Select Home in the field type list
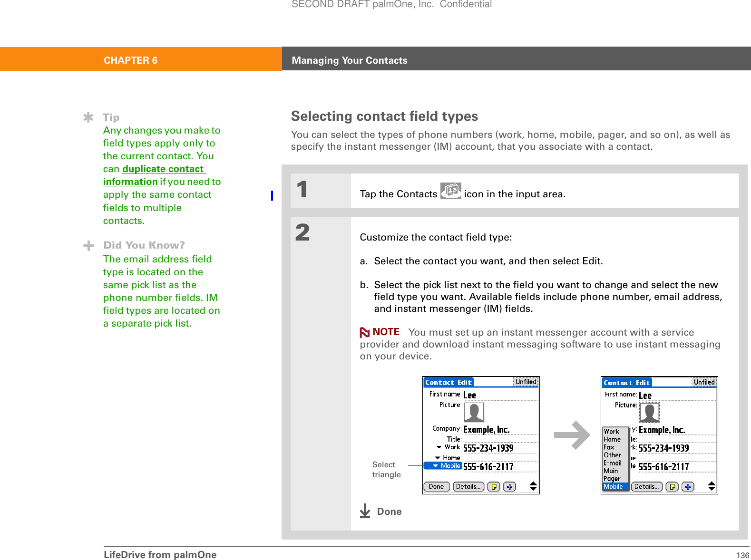Screen dimensions: 751x560 click(x=615, y=439)
